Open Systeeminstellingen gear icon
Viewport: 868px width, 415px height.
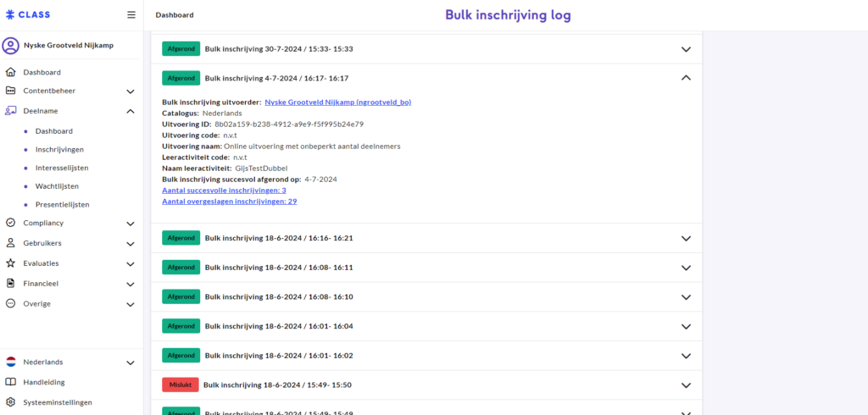click(x=10, y=402)
